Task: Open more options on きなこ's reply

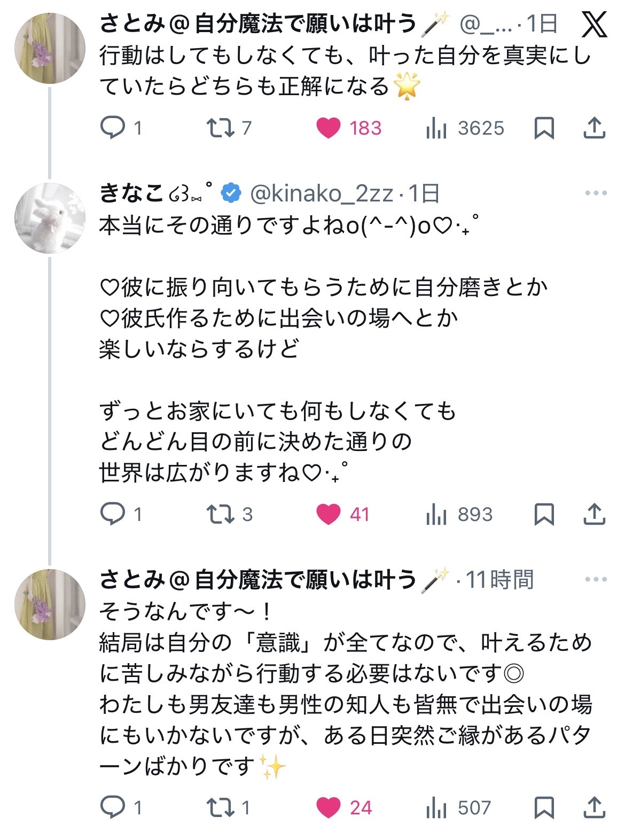Action: coord(596,193)
